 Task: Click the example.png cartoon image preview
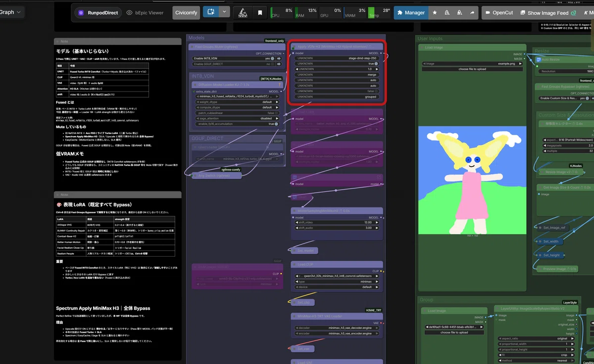pyautogui.click(x=473, y=180)
